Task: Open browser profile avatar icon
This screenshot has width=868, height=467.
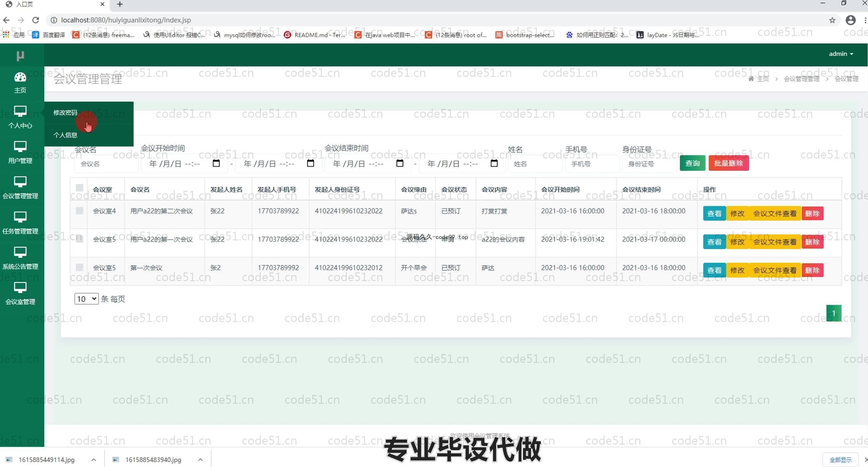Action: [x=850, y=20]
